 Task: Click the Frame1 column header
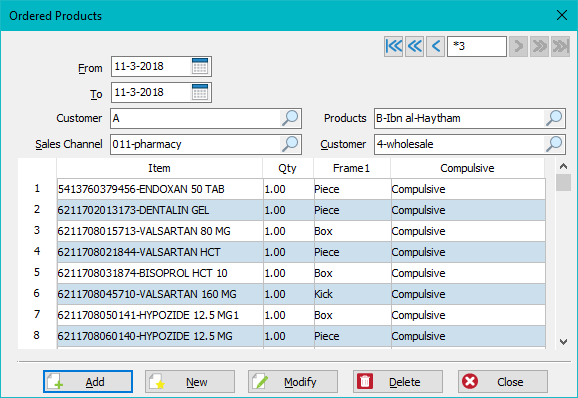[352, 168]
